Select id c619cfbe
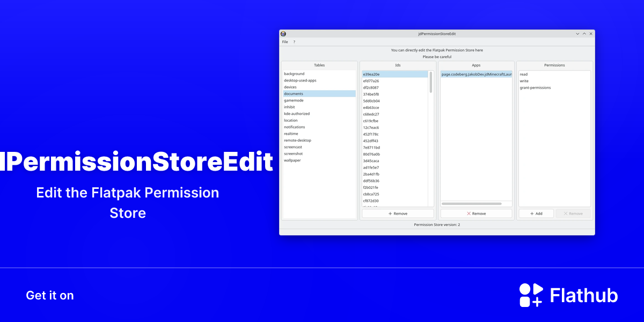This screenshot has width=644, height=322. click(395, 121)
